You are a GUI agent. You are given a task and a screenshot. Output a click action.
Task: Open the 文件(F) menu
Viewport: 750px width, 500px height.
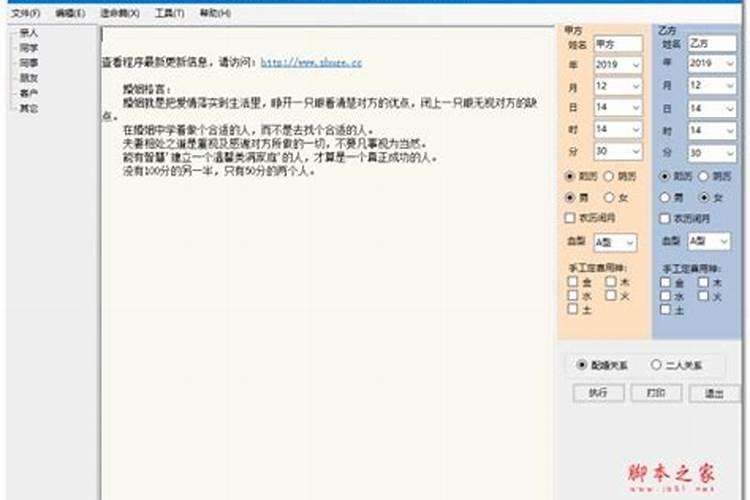25,13
